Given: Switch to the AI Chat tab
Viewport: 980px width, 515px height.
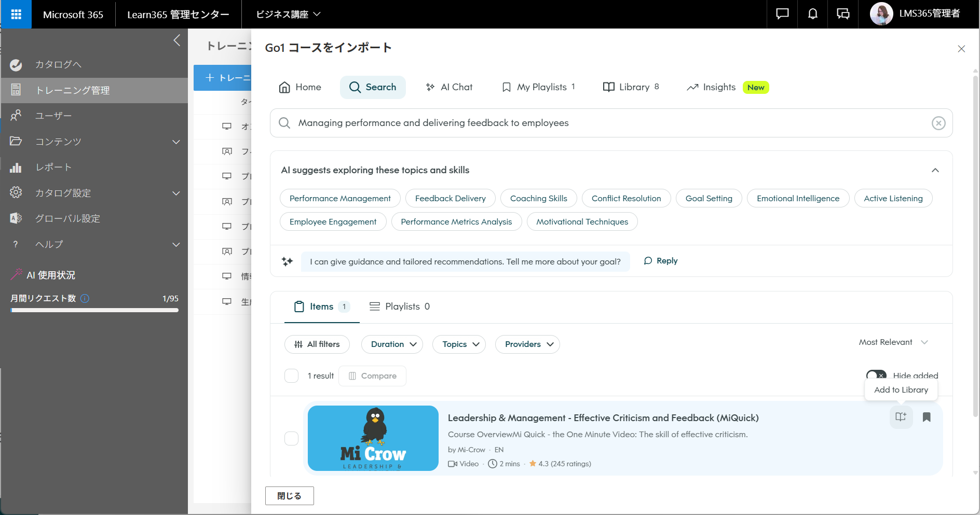Looking at the screenshot, I should click(450, 87).
